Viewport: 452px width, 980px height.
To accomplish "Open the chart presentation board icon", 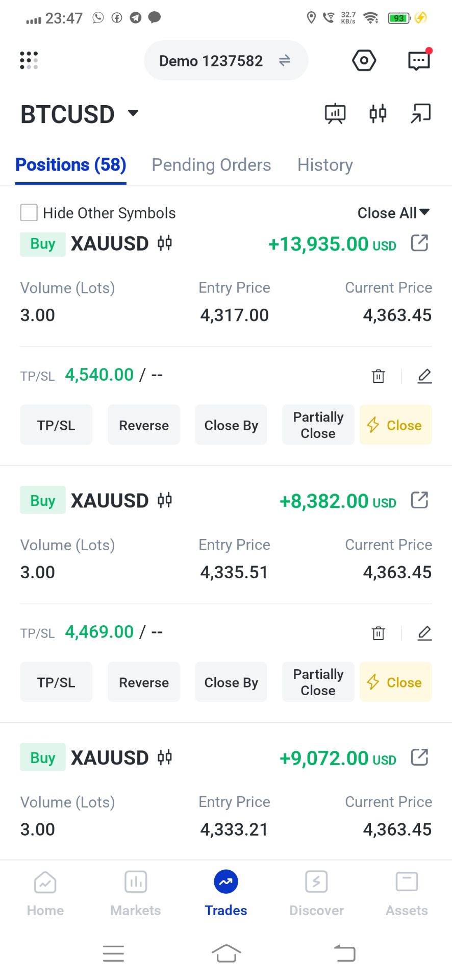I will [335, 113].
